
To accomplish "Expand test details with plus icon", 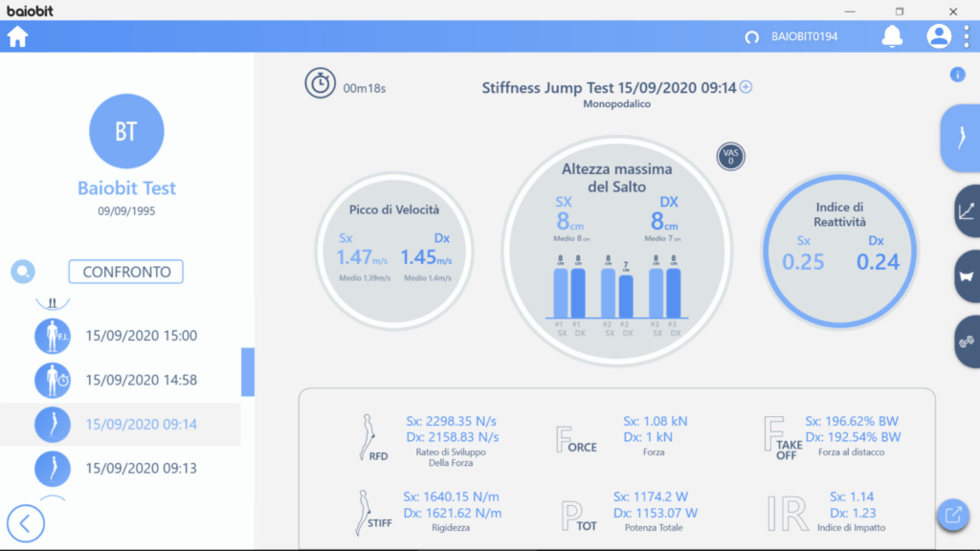I will coord(746,87).
